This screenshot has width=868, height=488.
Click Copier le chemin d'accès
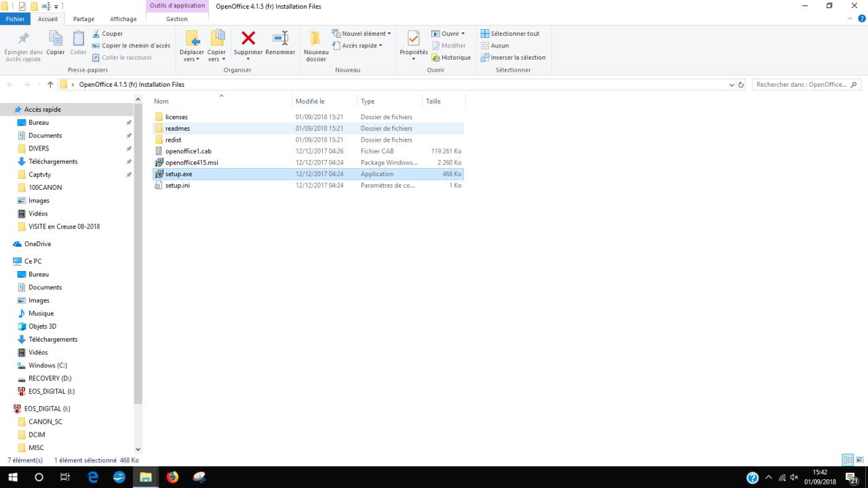131,45
